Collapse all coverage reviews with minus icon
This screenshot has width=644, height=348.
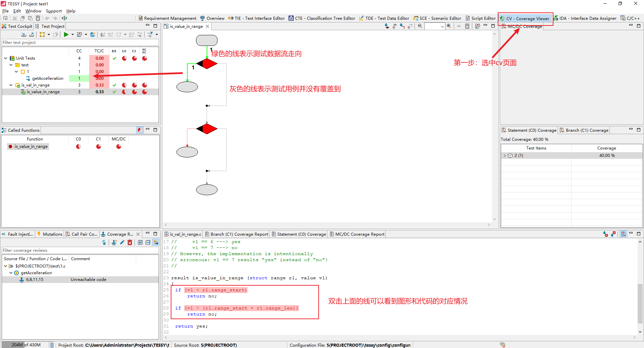tap(148, 242)
